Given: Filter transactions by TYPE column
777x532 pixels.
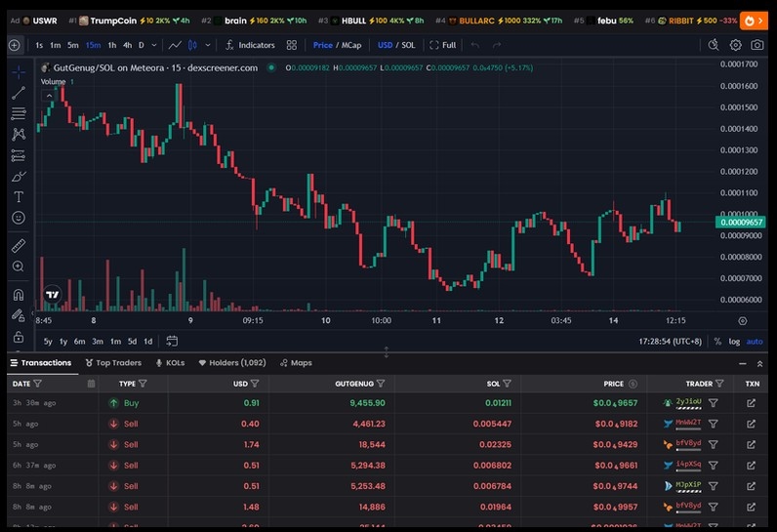Looking at the screenshot, I should 143,384.
